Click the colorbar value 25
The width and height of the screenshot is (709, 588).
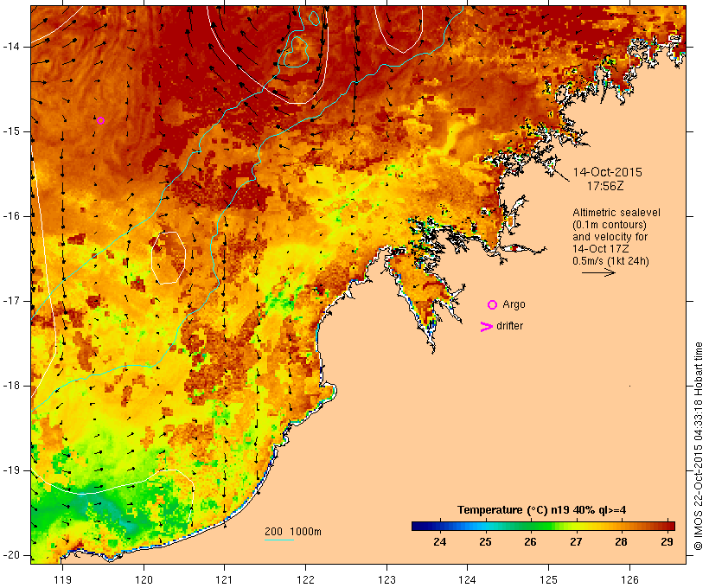[485, 542]
